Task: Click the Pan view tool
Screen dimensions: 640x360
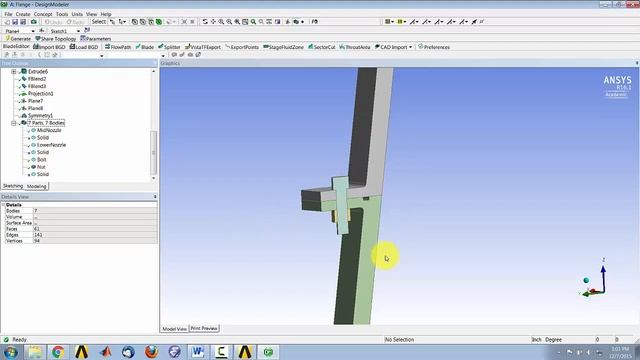Action: click(x=213, y=22)
